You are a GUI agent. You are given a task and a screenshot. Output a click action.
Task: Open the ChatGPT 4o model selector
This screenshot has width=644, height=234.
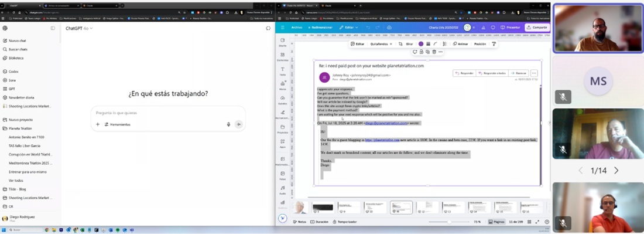pos(79,28)
